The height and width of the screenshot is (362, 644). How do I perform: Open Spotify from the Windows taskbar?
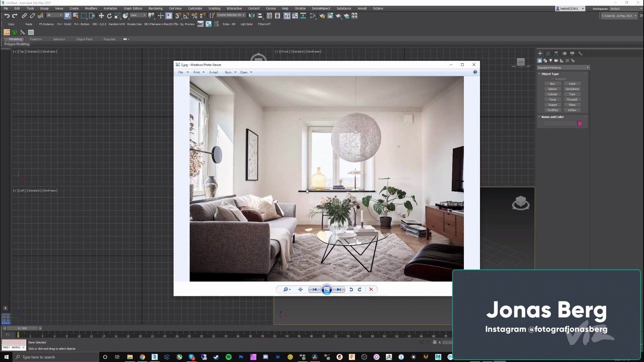click(x=228, y=357)
